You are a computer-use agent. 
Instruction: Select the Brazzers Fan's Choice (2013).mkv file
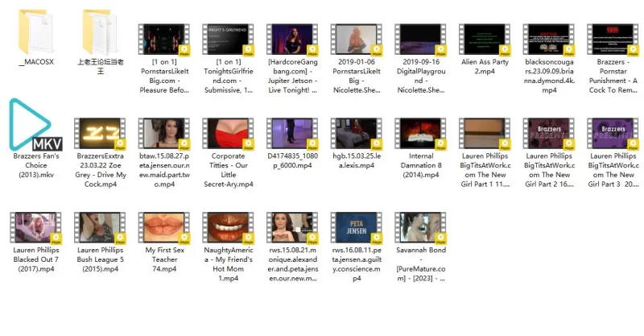[36, 125]
